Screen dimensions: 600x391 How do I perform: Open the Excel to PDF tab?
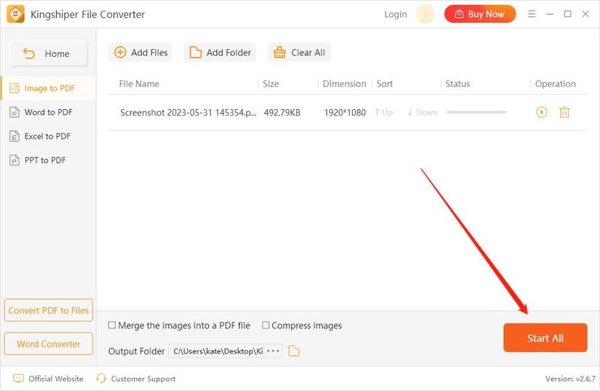tap(48, 136)
